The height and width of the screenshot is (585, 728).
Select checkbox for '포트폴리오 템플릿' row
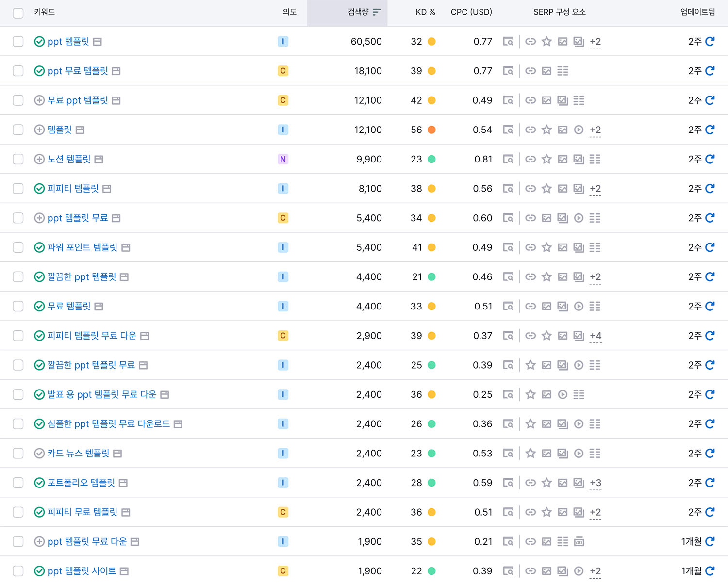[18, 483]
